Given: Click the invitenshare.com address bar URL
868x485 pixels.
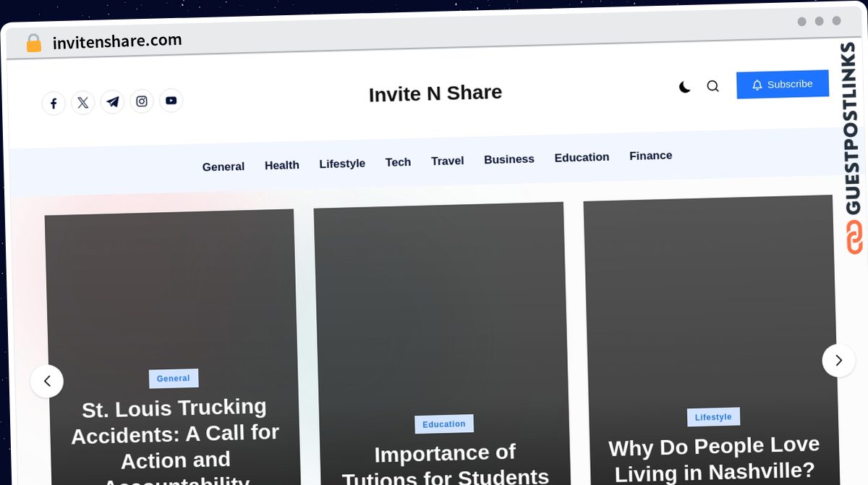Looking at the screenshot, I should click(x=117, y=41).
